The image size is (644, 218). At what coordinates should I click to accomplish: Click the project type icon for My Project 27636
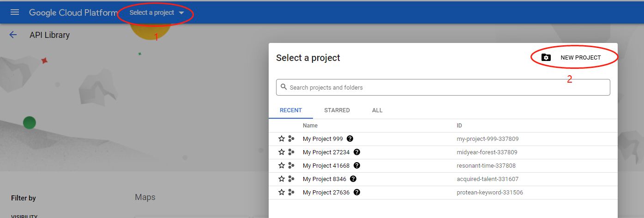pyautogui.click(x=291, y=192)
